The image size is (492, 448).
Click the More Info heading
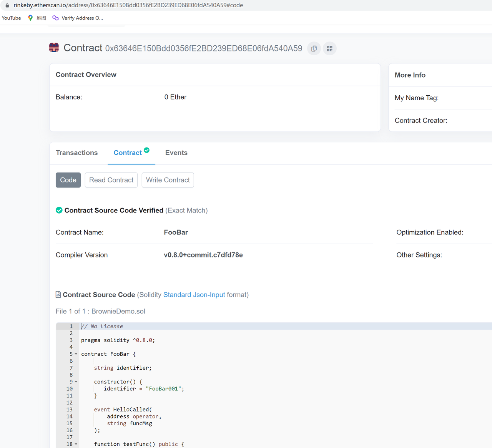(410, 75)
